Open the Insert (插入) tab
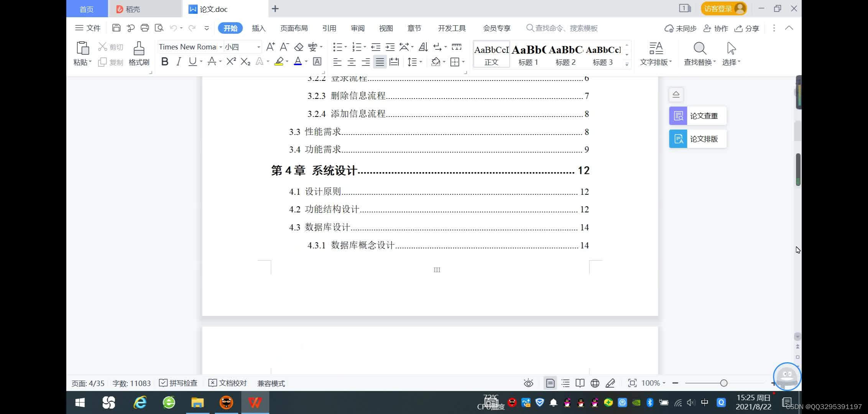Image resolution: width=868 pixels, height=414 pixels. click(x=258, y=28)
